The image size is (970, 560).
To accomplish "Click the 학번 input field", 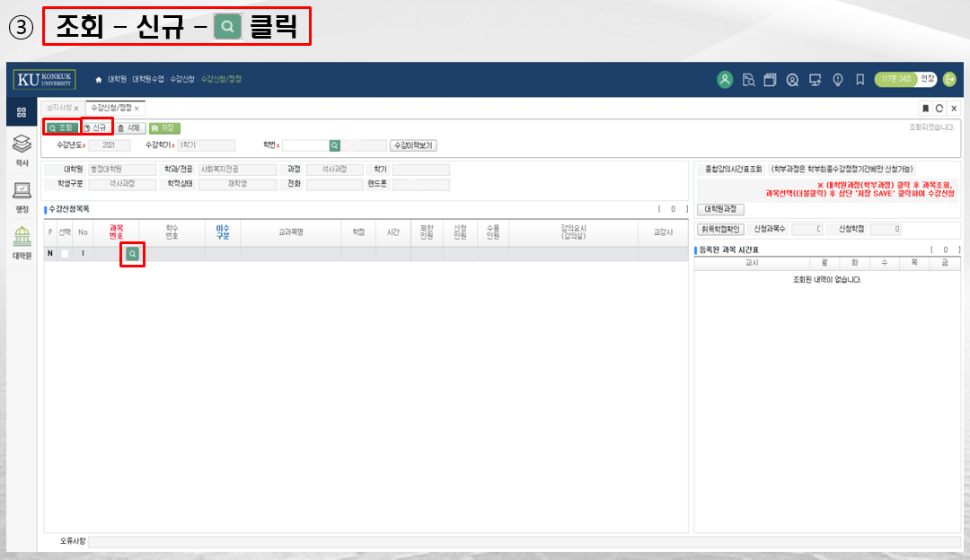I will coord(304,145).
